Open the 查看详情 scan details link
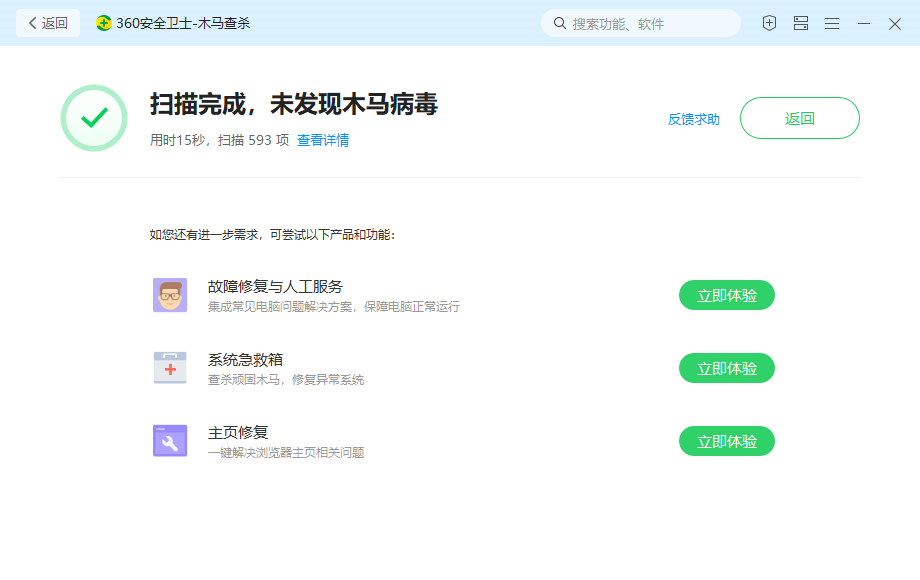920x580 pixels. (323, 140)
